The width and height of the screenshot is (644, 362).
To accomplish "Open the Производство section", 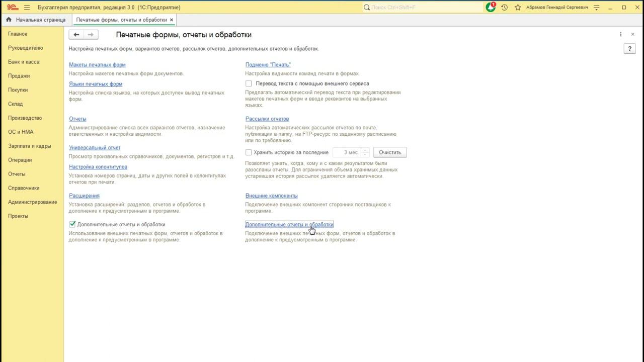I will point(25,118).
